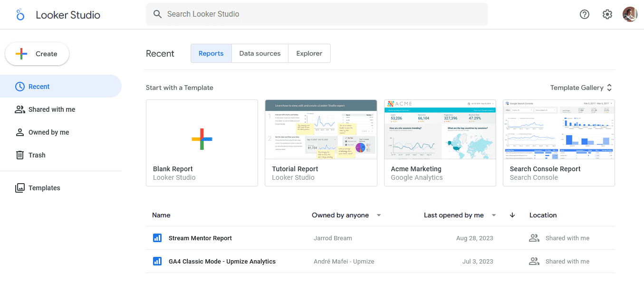This screenshot has width=644, height=284.
Task: Click the GA4 Classic Mode report chart icon
Action: [x=157, y=261]
